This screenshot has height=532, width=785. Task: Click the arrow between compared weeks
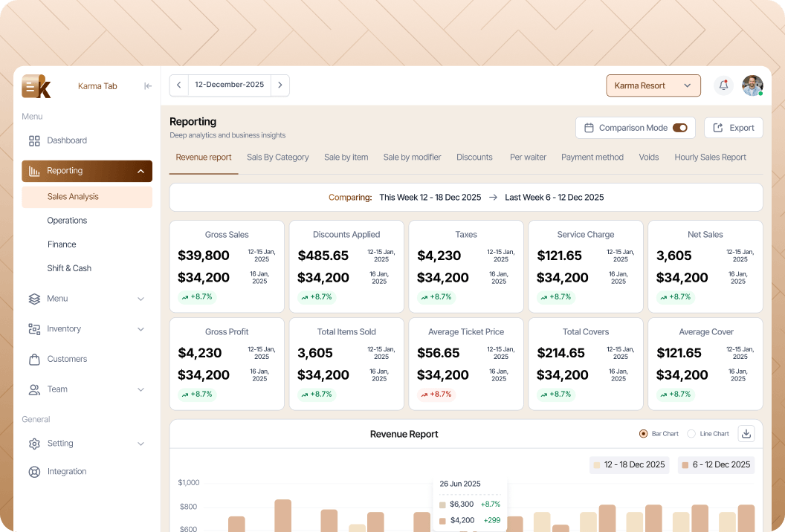click(x=493, y=198)
